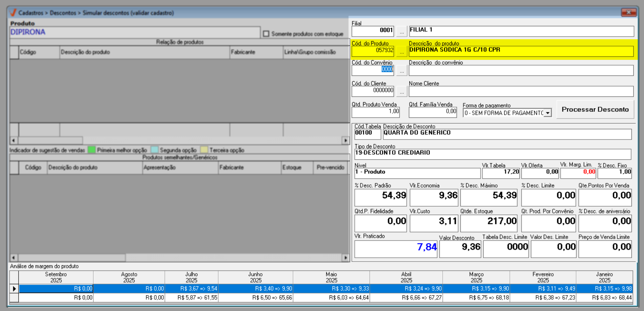Click the Fabricante column header in product list

click(x=256, y=52)
